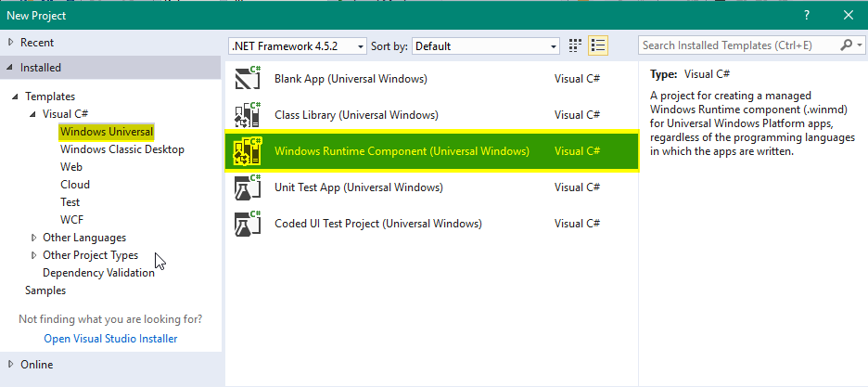Image resolution: width=868 pixels, height=387 pixels.
Task: Click the Windows Runtime Component template icon
Action: click(x=248, y=151)
